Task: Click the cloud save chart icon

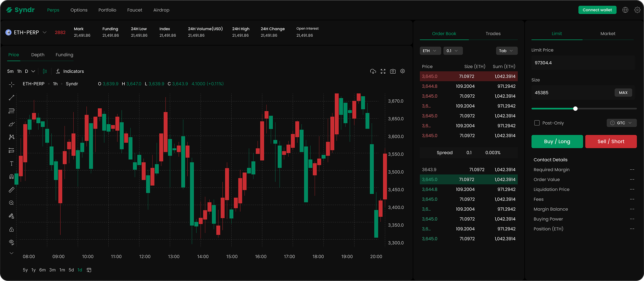Action: pos(373,71)
